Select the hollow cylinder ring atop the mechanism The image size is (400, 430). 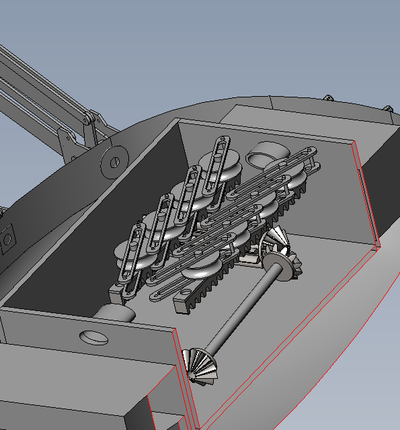(x=267, y=154)
